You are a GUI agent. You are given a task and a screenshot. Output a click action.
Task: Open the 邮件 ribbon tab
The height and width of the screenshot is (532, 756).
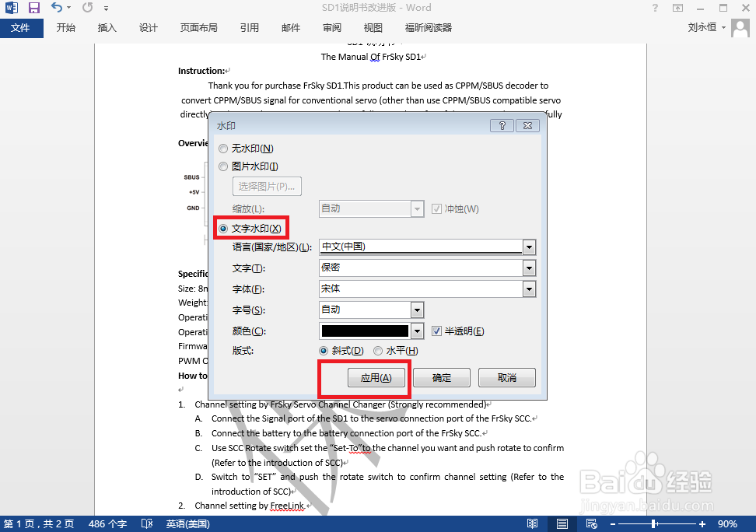[291, 28]
